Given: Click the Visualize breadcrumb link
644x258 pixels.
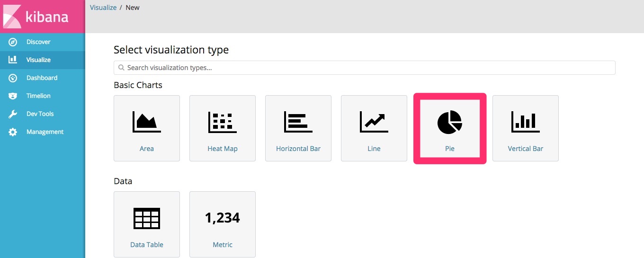Looking at the screenshot, I should point(103,8).
